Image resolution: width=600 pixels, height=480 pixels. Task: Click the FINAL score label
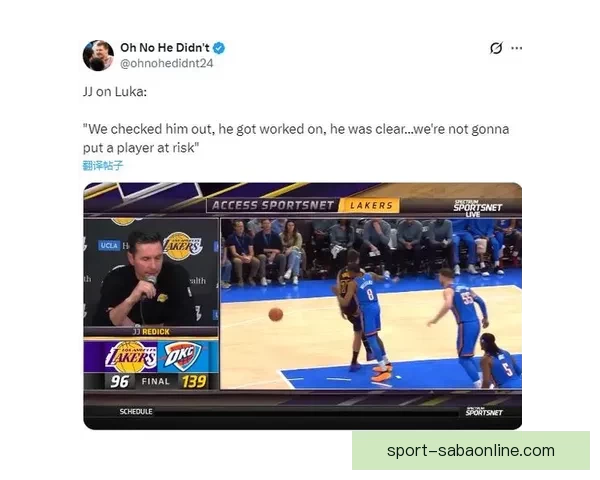[155, 381]
